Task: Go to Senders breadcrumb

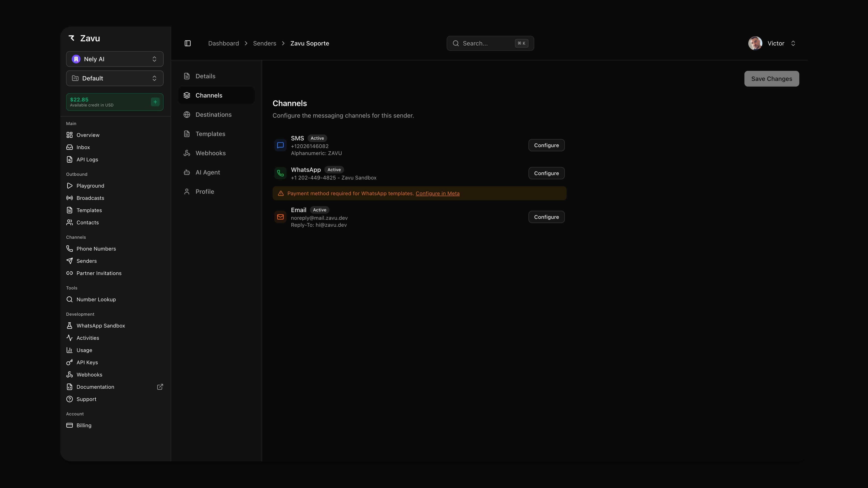Action: click(x=264, y=43)
